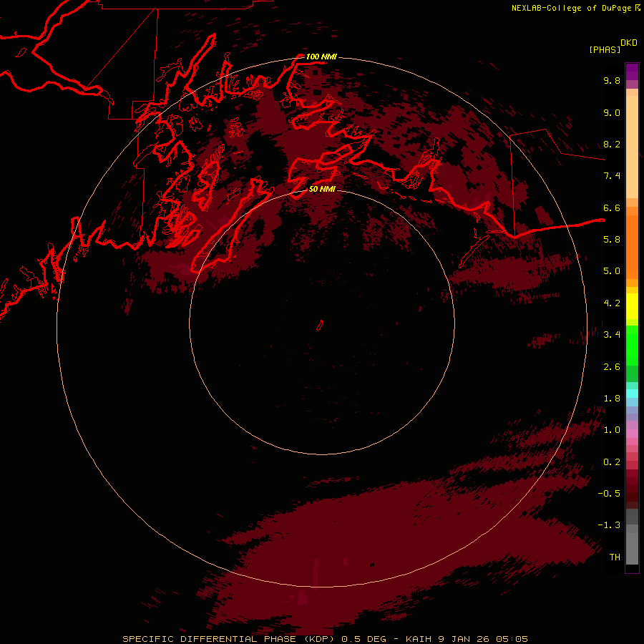Click the [PHAS] legend heading
The image size is (644, 644).
pos(605,49)
